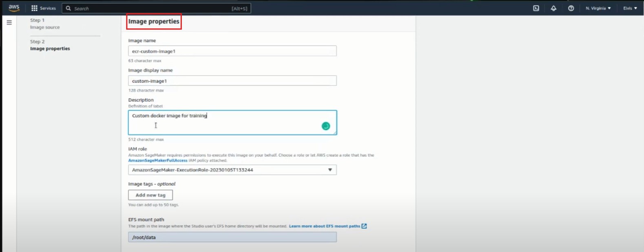Open the AmazonSageMakerFullAccess policy link
This screenshot has height=252, width=644.
coord(158,160)
